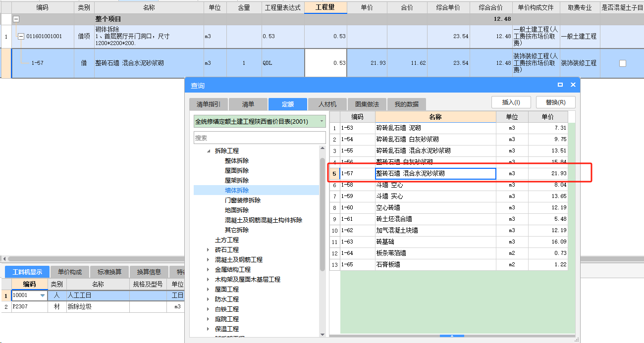
Task: Click the 单价 column header in the dialog
Action: pyautogui.click(x=547, y=117)
